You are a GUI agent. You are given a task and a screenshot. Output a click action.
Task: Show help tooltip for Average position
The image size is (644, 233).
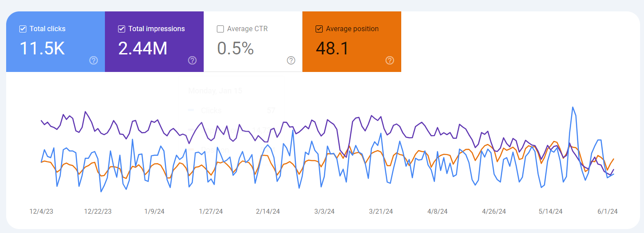[390, 61]
